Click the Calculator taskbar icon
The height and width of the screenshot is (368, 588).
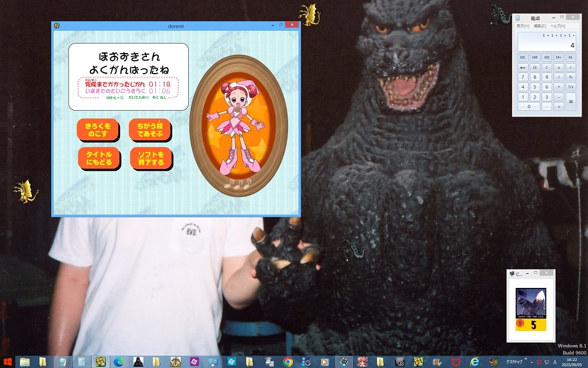coord(81,362)
